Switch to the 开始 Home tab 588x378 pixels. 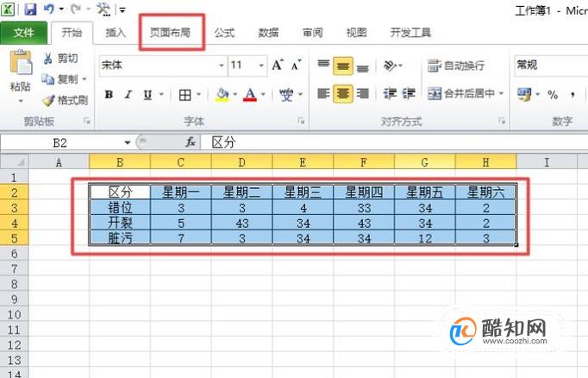(72, 33)
